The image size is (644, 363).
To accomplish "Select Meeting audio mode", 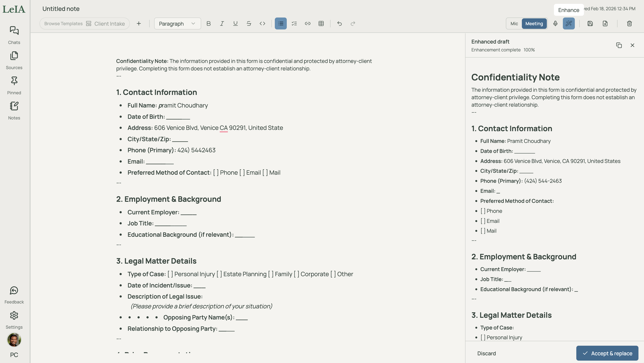I will (534, 24).
